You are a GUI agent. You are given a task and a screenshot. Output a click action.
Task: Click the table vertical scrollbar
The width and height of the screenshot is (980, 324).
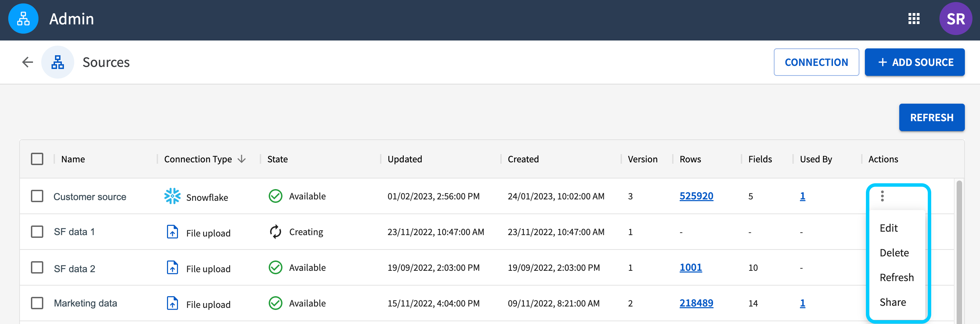pyautogui.click(x=959, y=252)
